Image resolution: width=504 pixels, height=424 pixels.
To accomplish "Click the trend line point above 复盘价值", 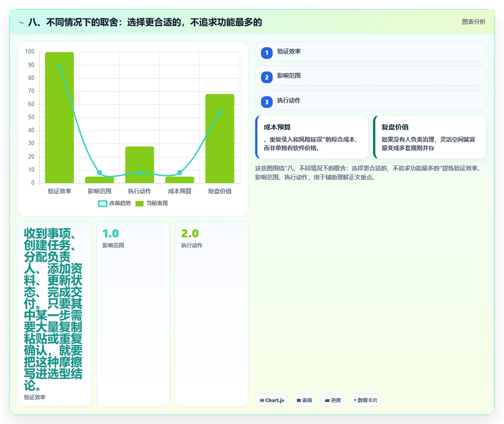I will click(220, 112).
